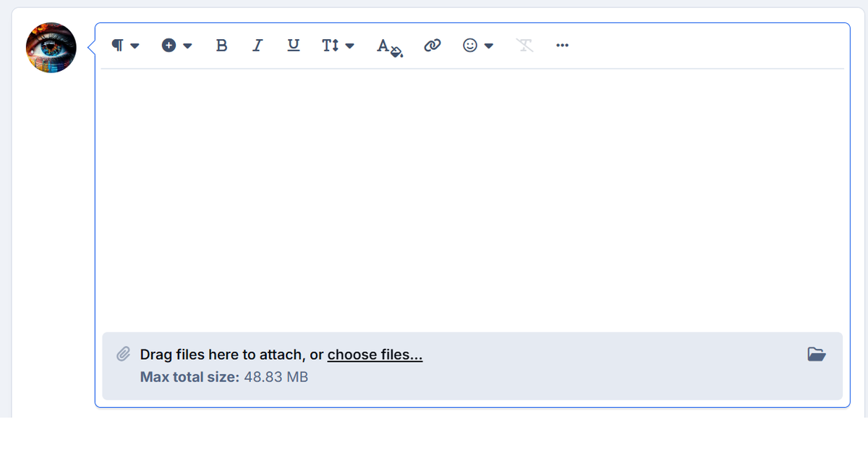The image size is (868, 454).
Task: Open the text color picker
Action: coord(389,47)
